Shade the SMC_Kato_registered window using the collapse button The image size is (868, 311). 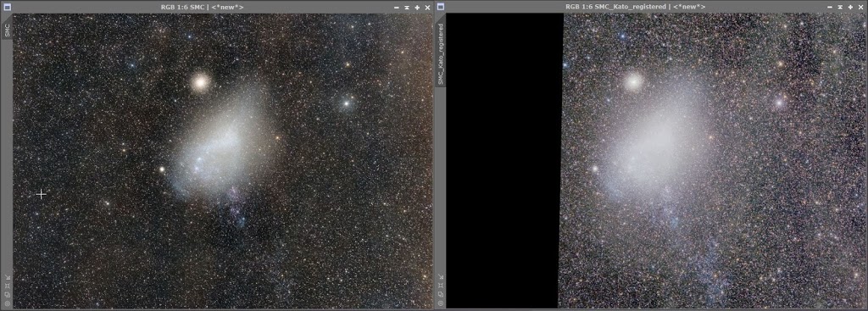[x=840, y=8]
